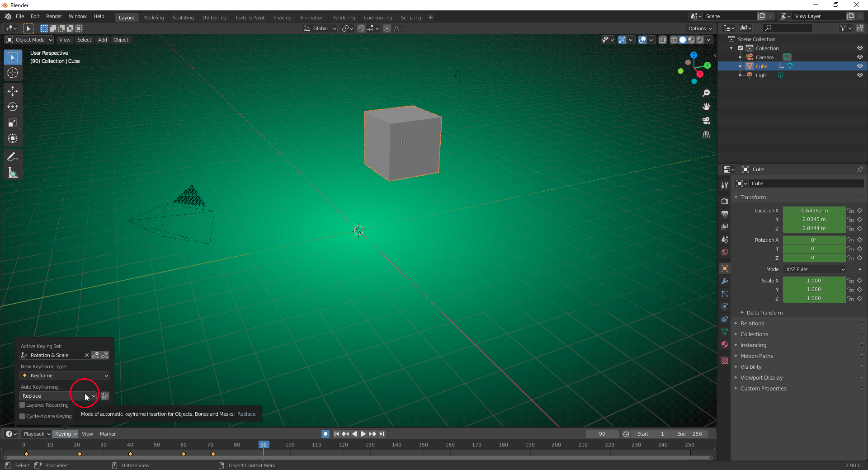Switch to the Shading workspace tab
868x470 pixels.
[x=282, y=18]
